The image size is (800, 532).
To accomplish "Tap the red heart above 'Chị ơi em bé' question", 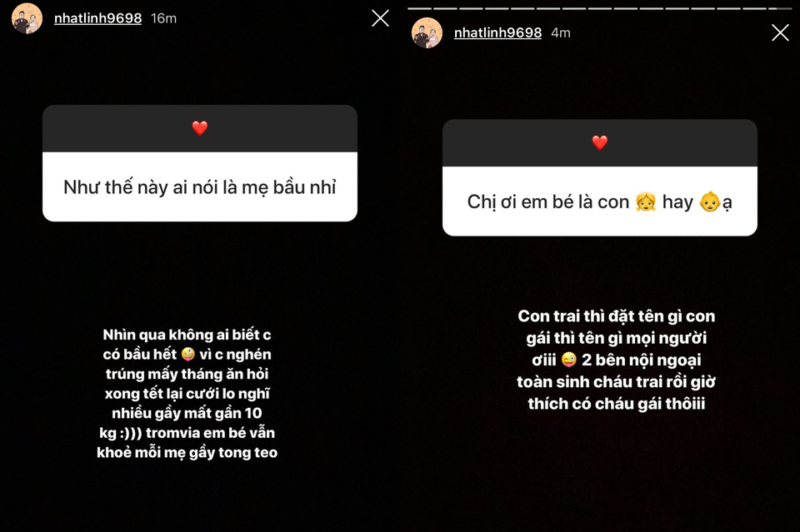I will (600, 142).
